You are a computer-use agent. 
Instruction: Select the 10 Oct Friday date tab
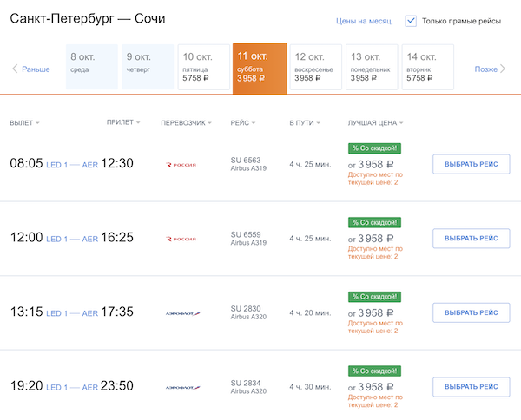[203, 67]
